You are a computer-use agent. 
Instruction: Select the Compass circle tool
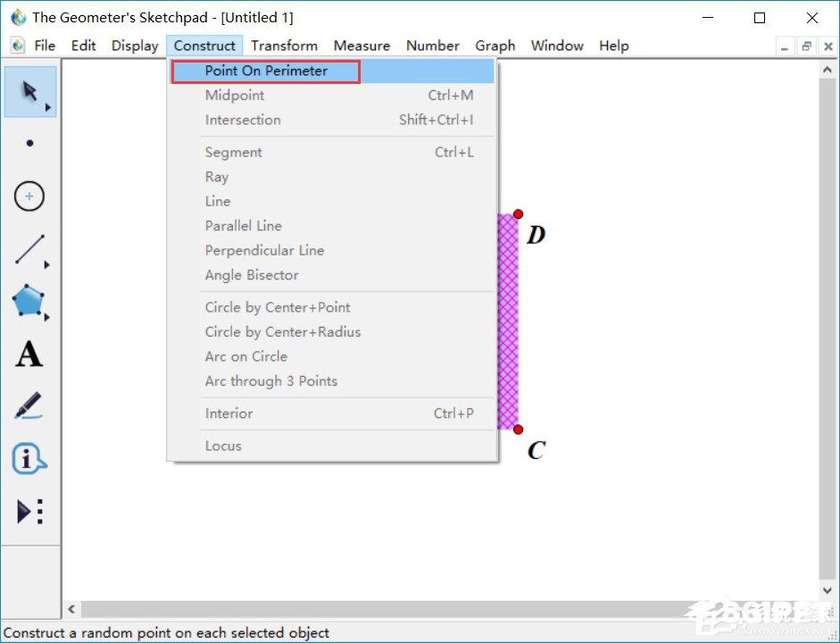pyautogui.click(x=29, y=196)
